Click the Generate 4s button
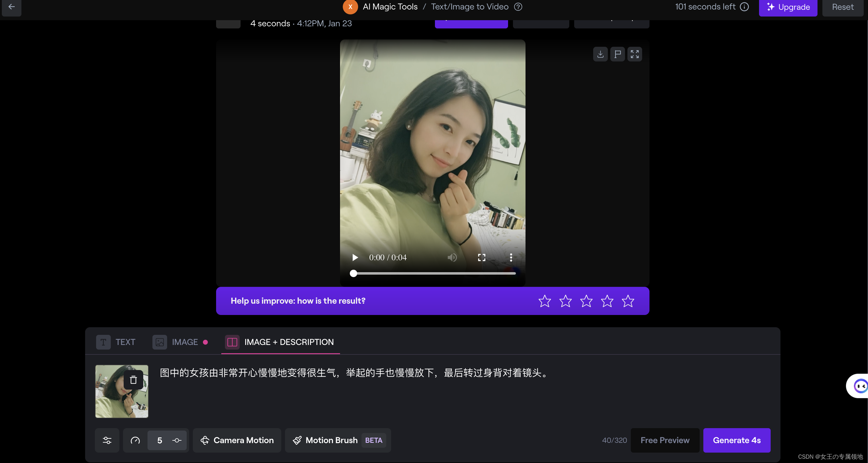 [x=736, y=440]
